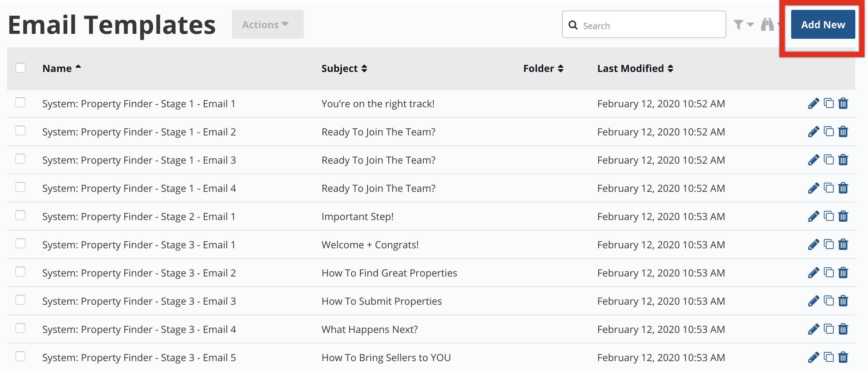
Task: Duplicate the Stage 3 - Email 4 template
Action: pyautogui.click(x=829, y=329)
